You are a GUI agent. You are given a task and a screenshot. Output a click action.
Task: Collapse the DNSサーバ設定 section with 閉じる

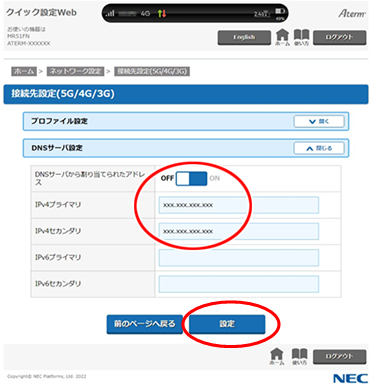pyautogui.click(x=319, y=148)
